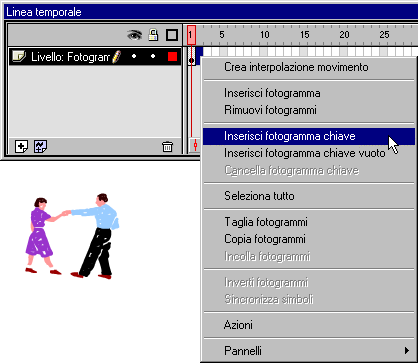
Task: Click the center frame button below the timeline
Action: click(195, 146)
